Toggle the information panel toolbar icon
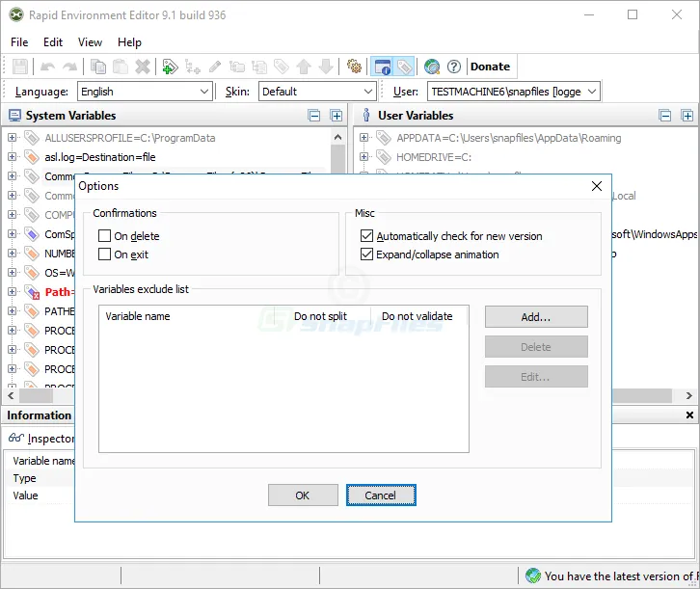The width and height of the screenshot is (700, 589). (382, 67)
